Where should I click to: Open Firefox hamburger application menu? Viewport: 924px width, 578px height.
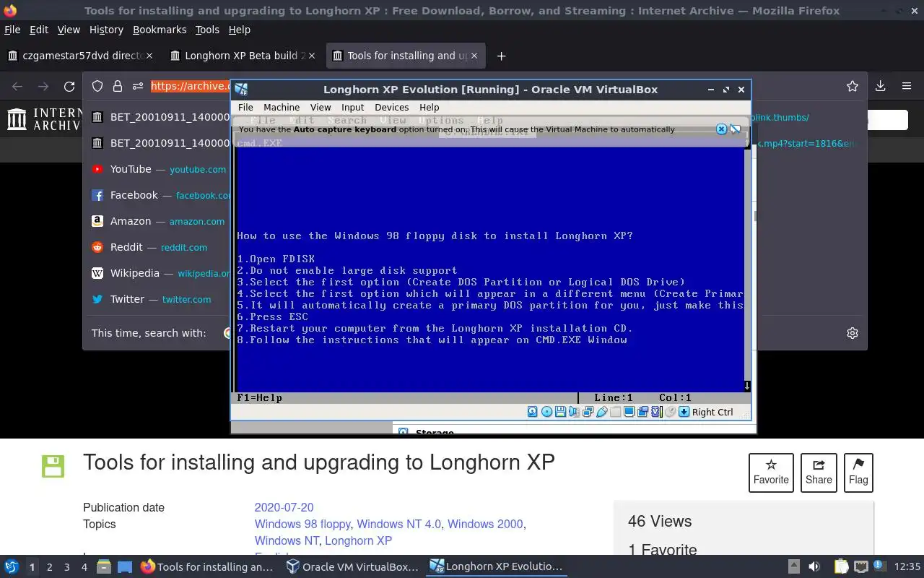907,86
